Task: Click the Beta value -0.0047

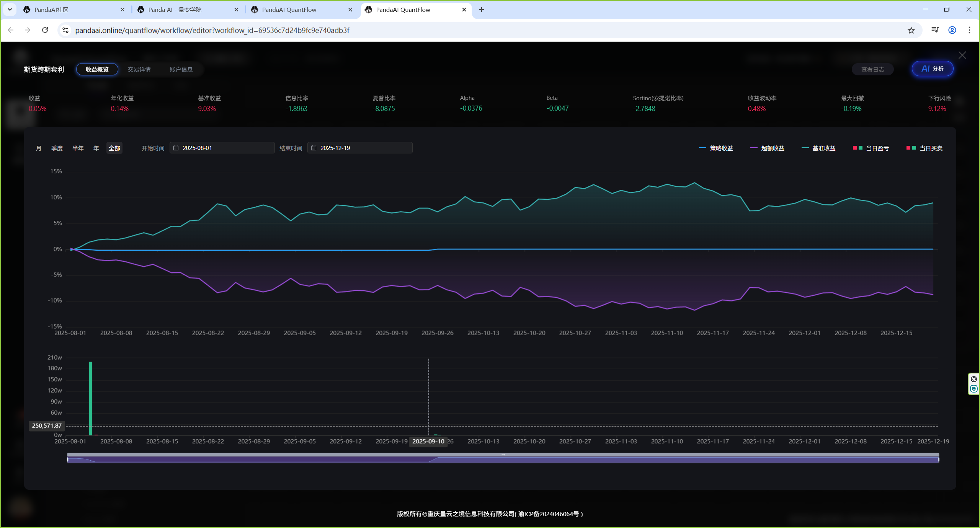Action: (x=558, y=108)
